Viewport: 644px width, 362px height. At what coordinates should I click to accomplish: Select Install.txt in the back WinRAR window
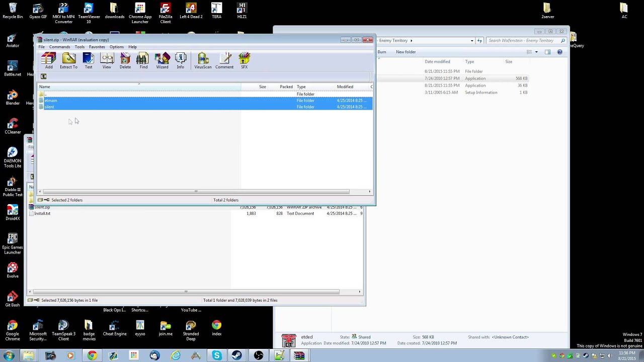tap(42, 214)
